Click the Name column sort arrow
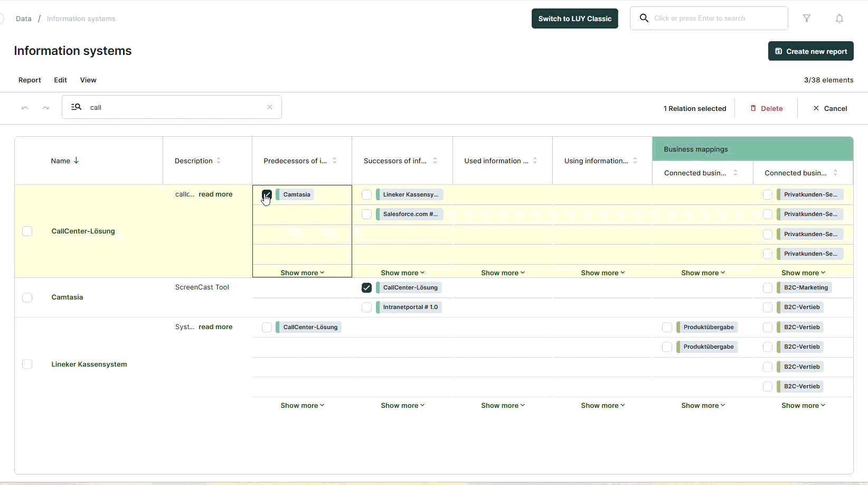Viewport: 868px width, 485px height. click(x=77, y=161)
